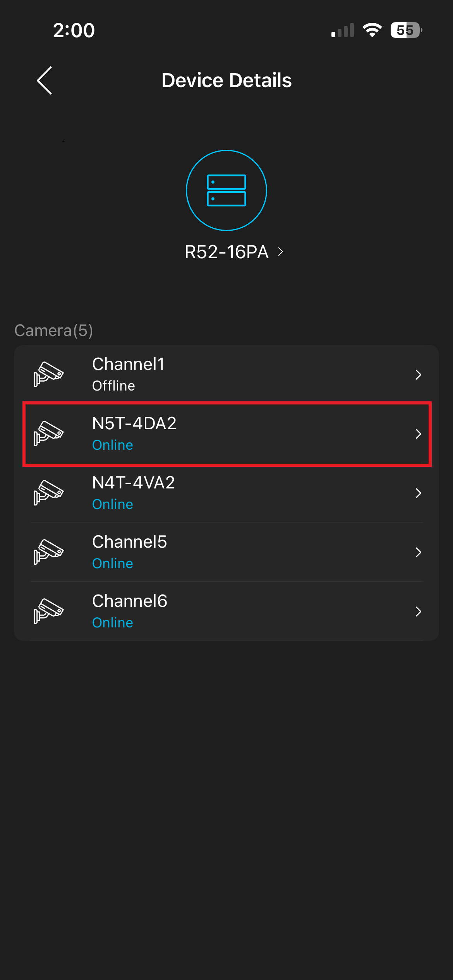Open N4T-4VA2 using its right chevron
Image resolution: width=453 pixels, height=980 pixels.
418,493
